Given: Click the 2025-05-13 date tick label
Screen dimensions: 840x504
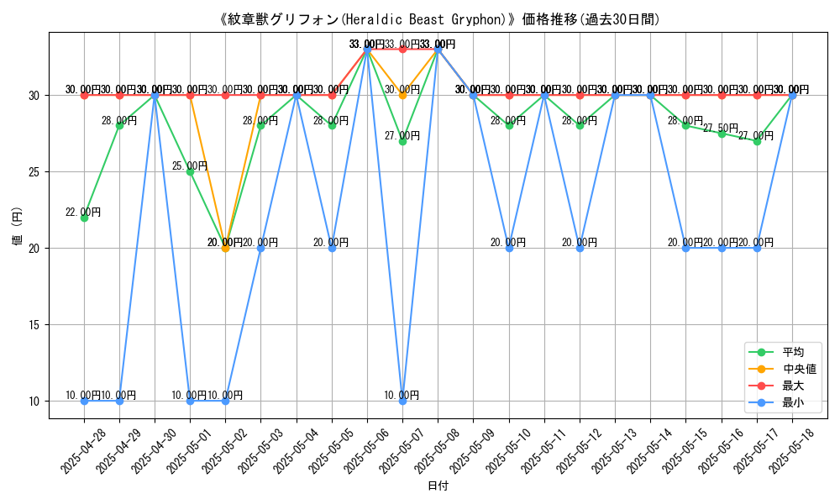Looking at the screenshot, I should coord(613,451).
